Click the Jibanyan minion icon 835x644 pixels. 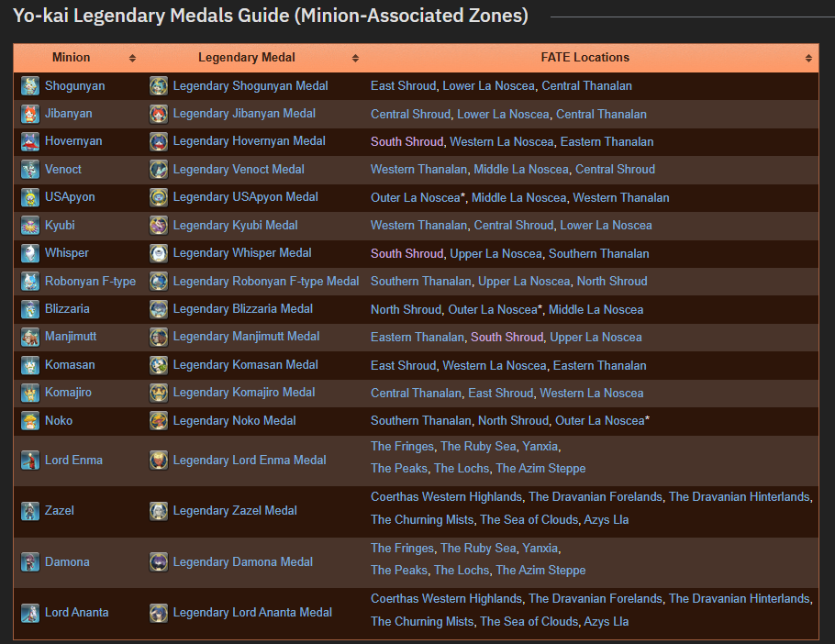(x=30, y=114)
